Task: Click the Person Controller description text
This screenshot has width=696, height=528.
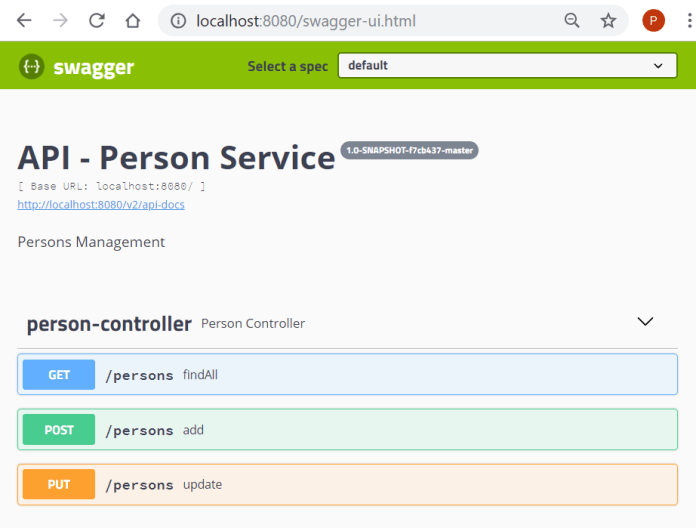Action: tap(253, 323)
